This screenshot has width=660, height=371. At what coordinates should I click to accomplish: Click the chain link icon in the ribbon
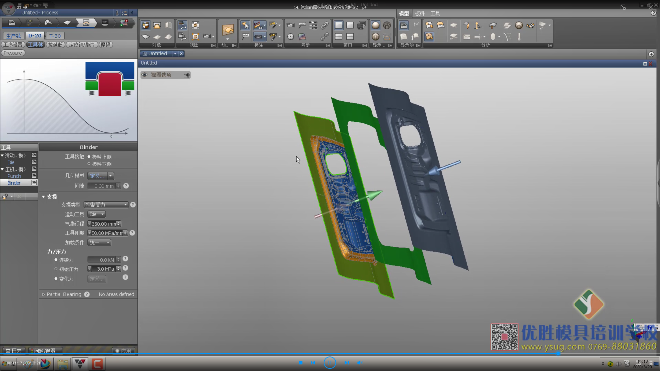tap(325, 25)
